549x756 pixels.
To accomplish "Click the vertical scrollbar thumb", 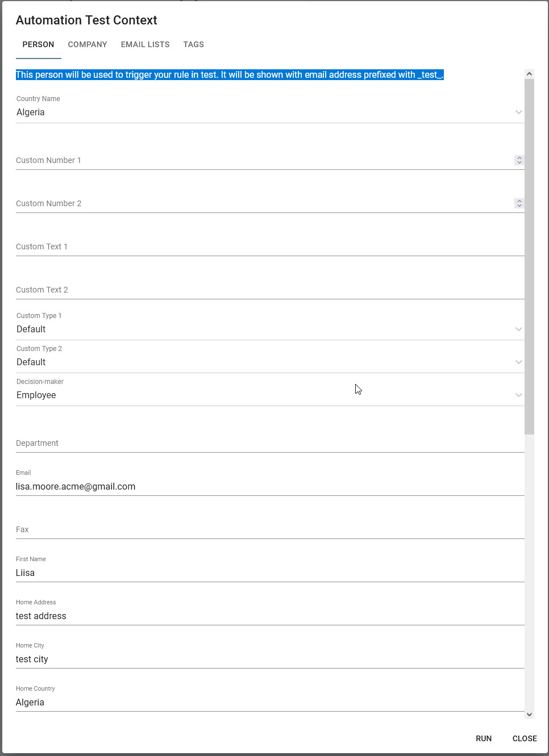I will [x=529, y=256].
